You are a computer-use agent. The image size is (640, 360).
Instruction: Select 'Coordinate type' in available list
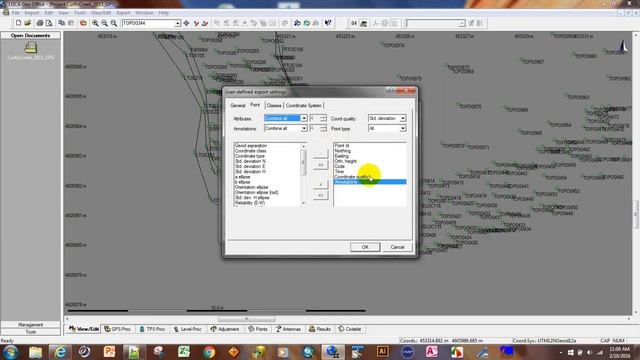click(x=250, y=156)
